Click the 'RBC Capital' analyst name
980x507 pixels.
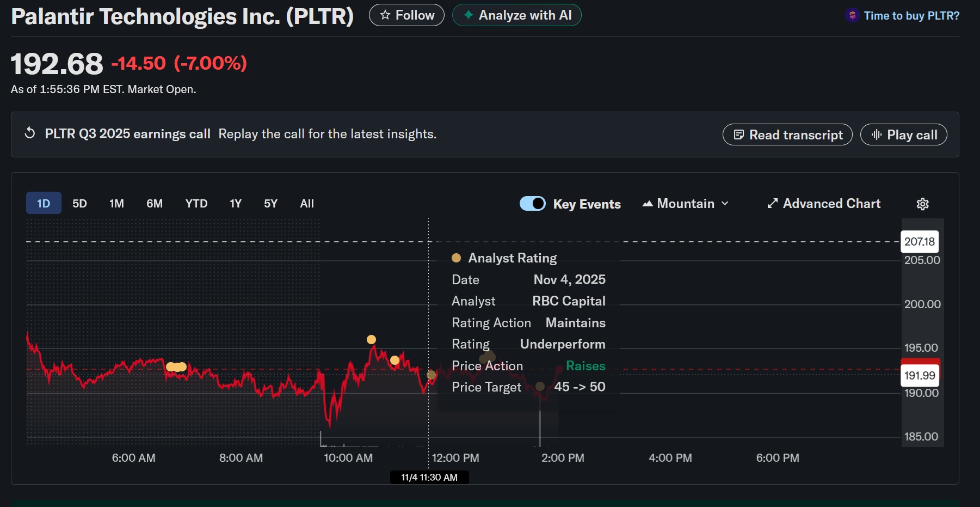point(569,301)
